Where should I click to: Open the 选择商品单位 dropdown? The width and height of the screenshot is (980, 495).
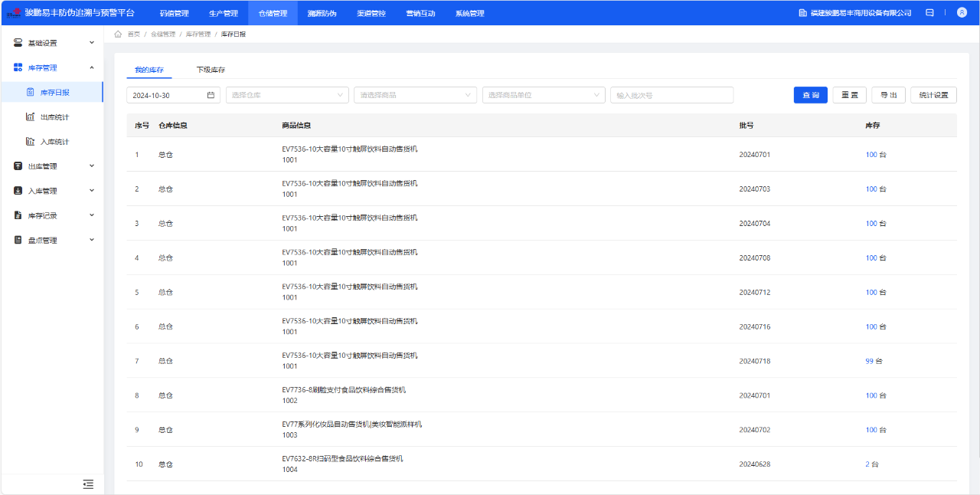pos(544,95)
